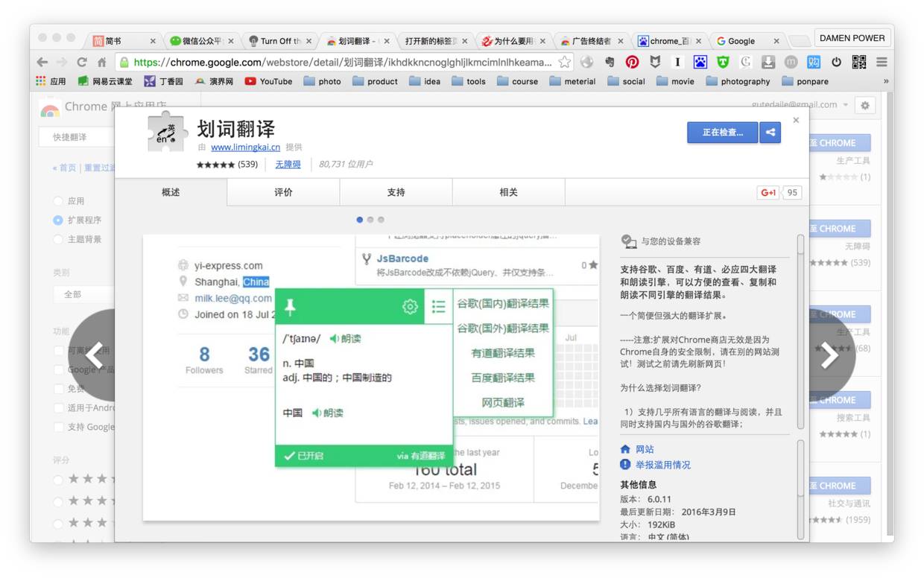Image resolution: width=924 pixels, height=578 pixels.
Task: Click the DAMEN POWER profile button
Action: coord(852,38)
